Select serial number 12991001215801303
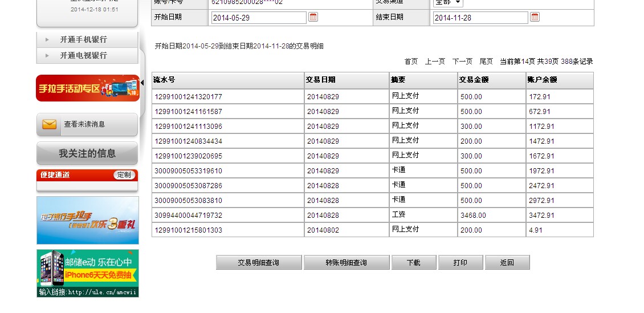 [189, 230]
